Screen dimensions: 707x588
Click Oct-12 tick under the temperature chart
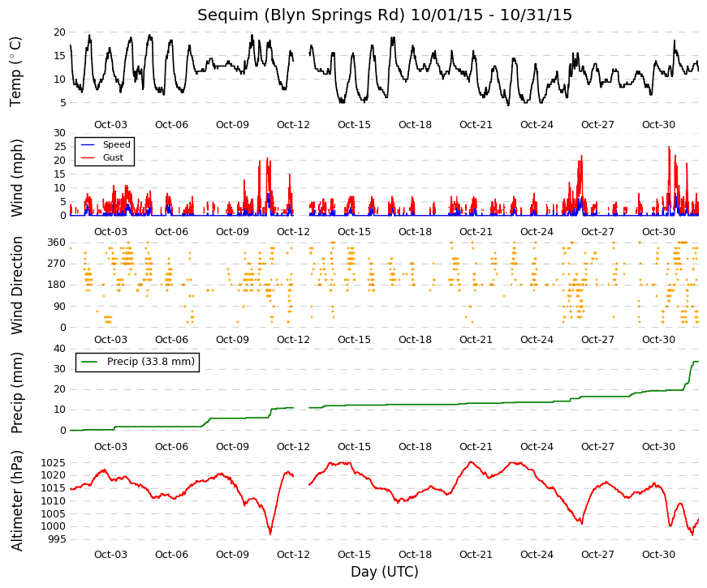293,125
